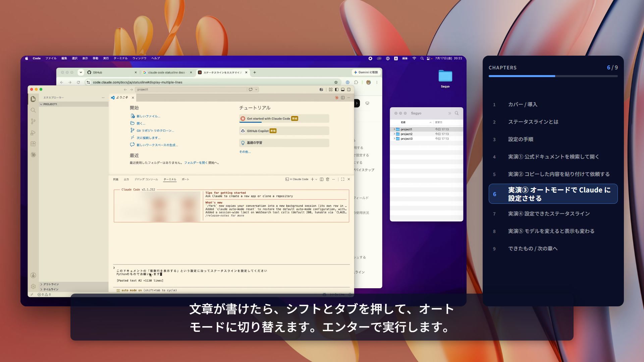Expand the アウトライン section
Viewport: 644px width, 362px height.
coord(74,284)
